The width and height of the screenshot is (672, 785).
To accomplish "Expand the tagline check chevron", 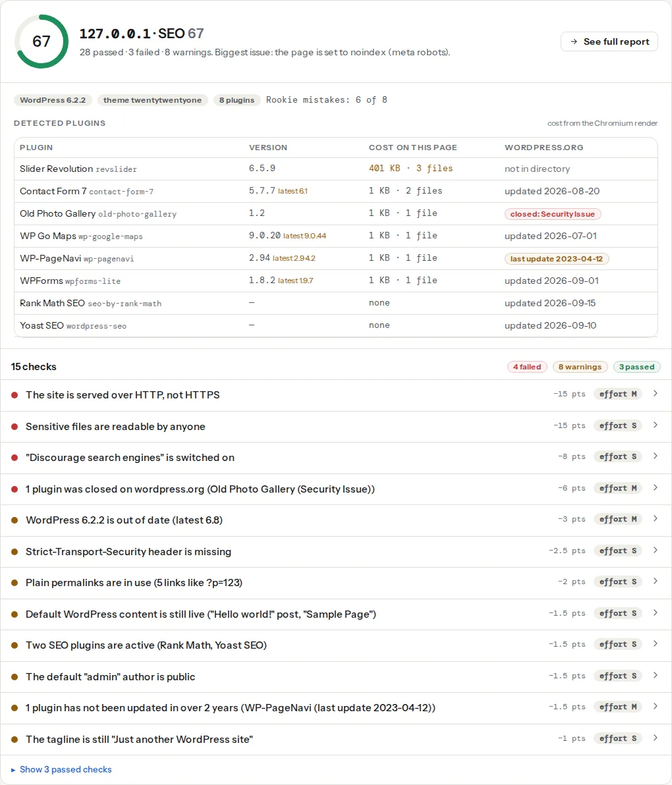I will (655, 738).
